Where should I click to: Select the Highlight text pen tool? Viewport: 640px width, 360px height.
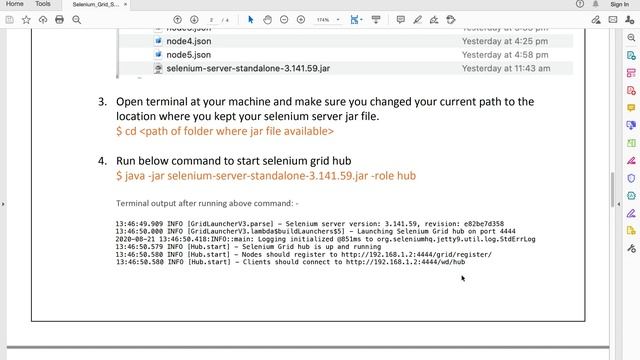coord(417,20)
